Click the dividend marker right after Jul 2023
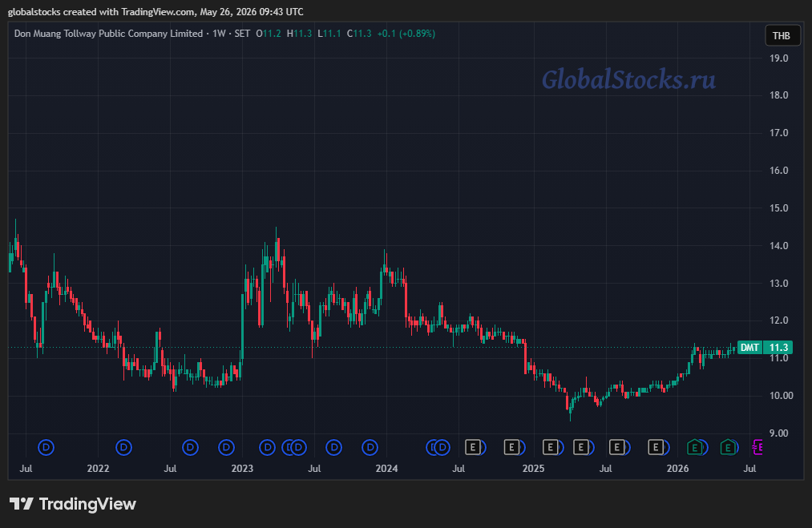 (334, 447)
